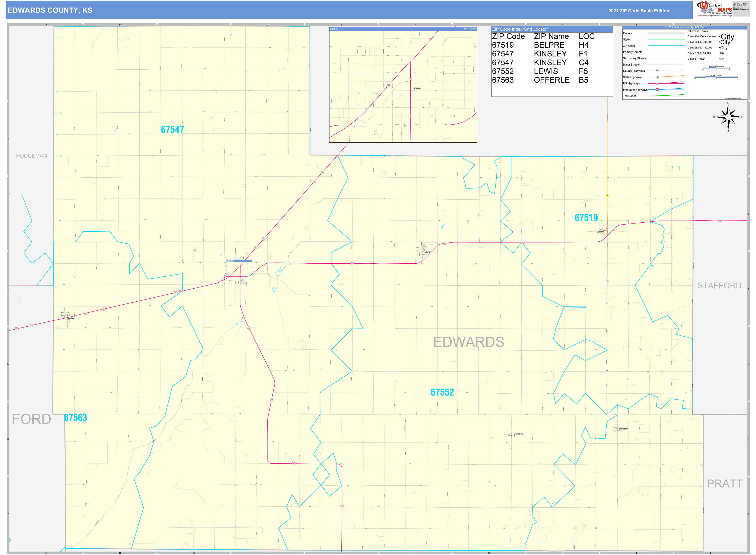Click the US Highways shield in the legend
Viewport: 756px width, 555px height.
658,83
